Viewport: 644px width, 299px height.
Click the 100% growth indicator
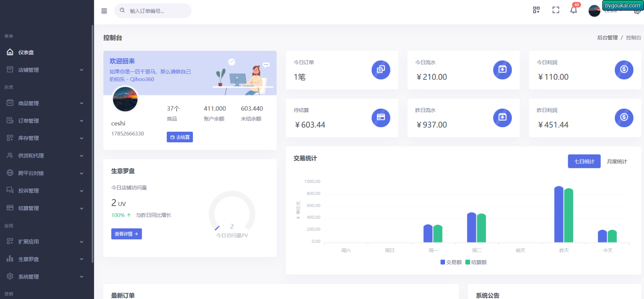point(121,215)
